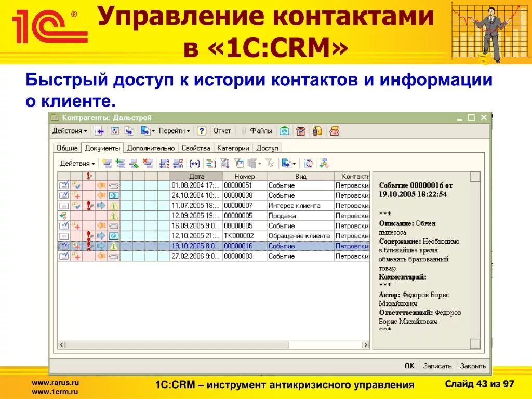Click the Отчет button

222,131
